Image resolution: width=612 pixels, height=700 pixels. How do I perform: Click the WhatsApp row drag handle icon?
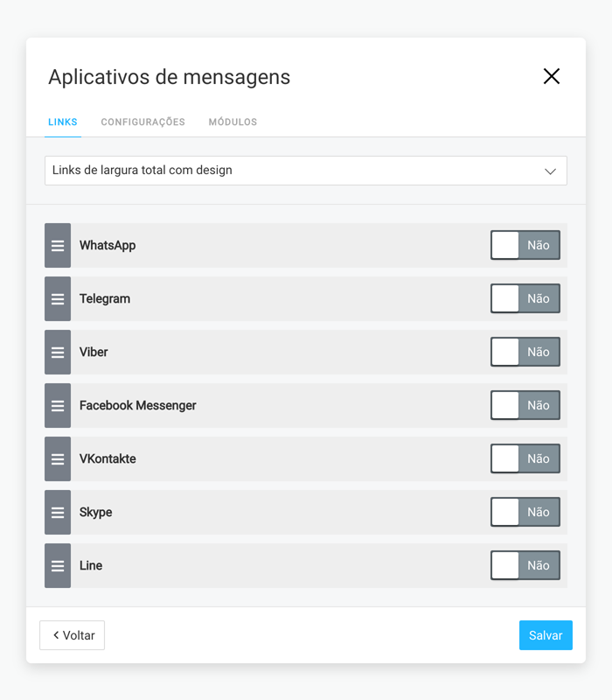[58, 246]
